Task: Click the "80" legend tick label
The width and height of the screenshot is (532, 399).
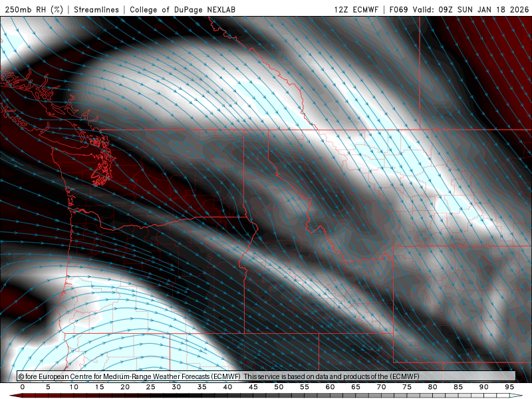Action: pos(433,387)
